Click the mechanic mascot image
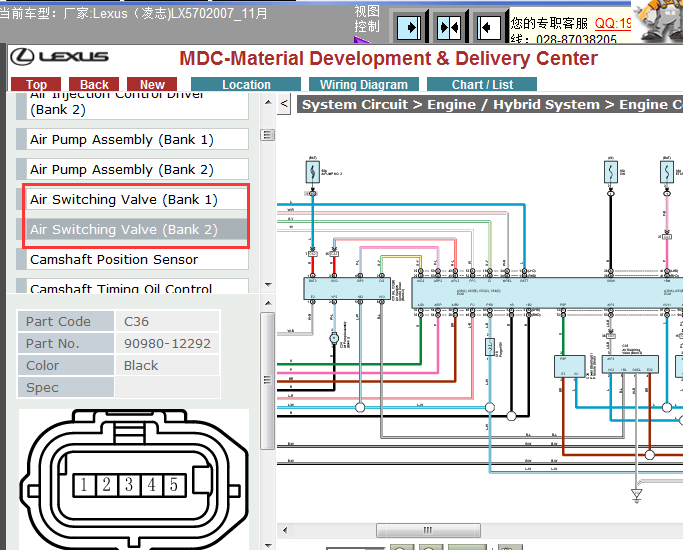The width and height of the screenshot is (683, 550). click(658, 20)
